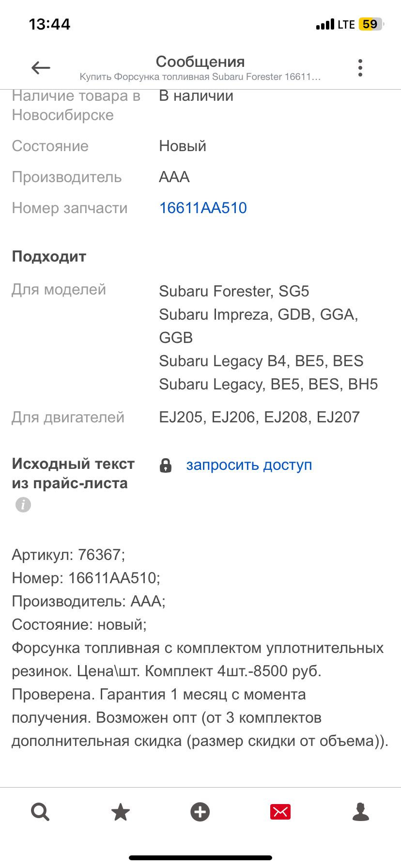The height and width of the screenshot is (868, 401).
Task: Open favorites via the star icon
Action: [120, 812]
